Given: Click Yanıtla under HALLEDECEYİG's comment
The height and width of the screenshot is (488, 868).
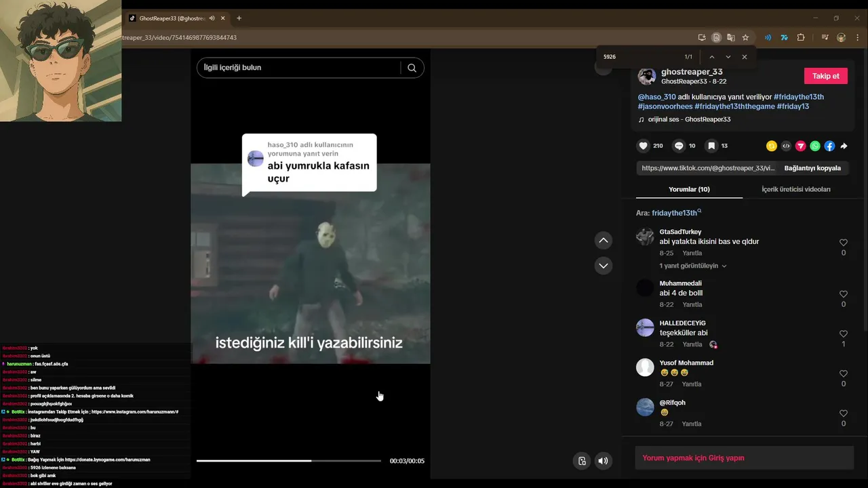Looking at the screenshot, I should [692, 344].
